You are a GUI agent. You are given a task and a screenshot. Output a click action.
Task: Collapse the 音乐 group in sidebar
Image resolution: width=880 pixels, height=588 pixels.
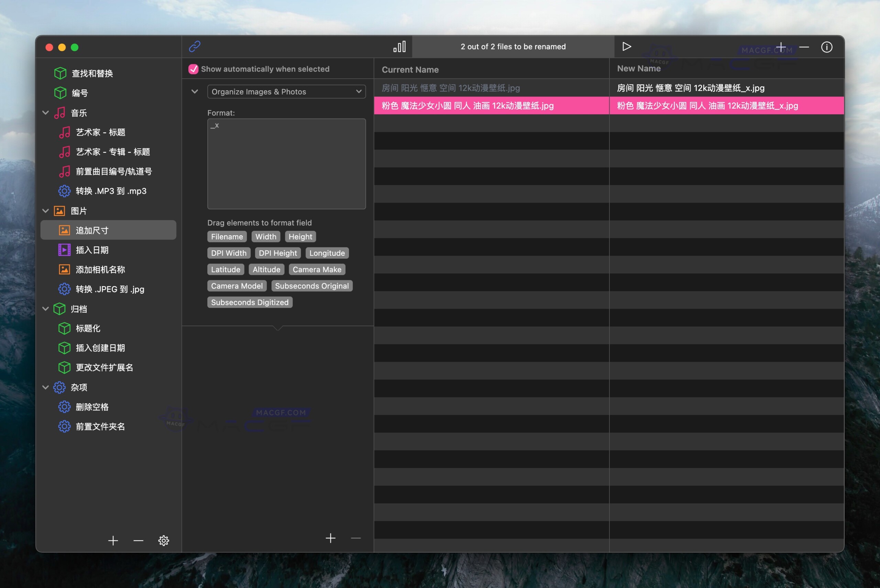click(x=46, y=113)
